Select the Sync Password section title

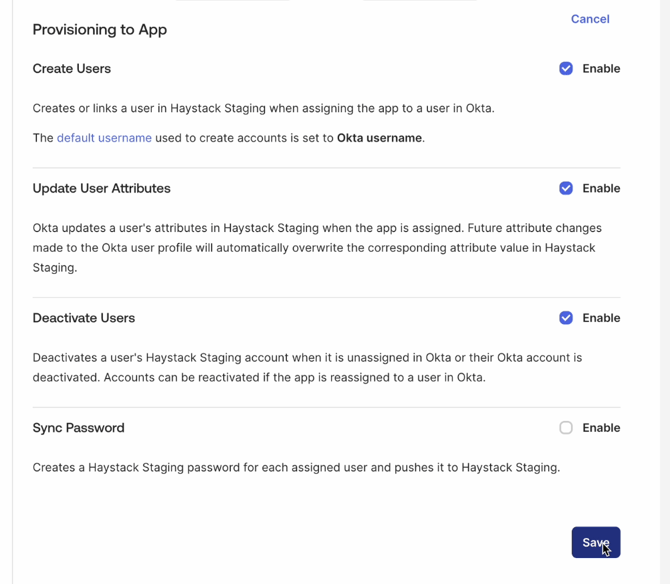[x=79, y=428]
